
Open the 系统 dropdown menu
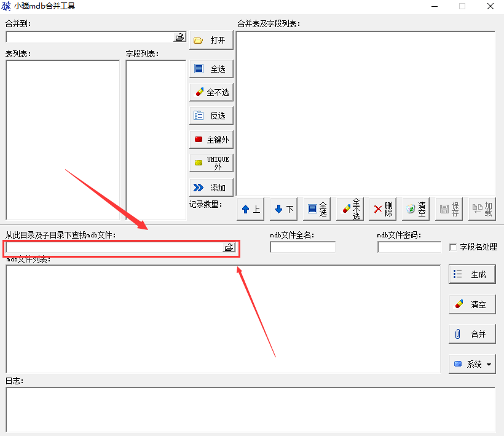pyautogui.click(x=472, y=364)
